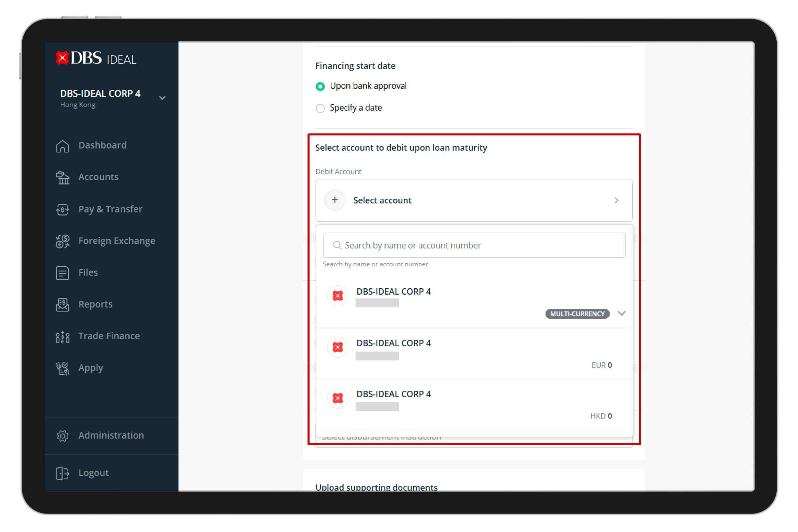Click the Reports icon in sidebar
798x532 pixels.
[63, 305]
